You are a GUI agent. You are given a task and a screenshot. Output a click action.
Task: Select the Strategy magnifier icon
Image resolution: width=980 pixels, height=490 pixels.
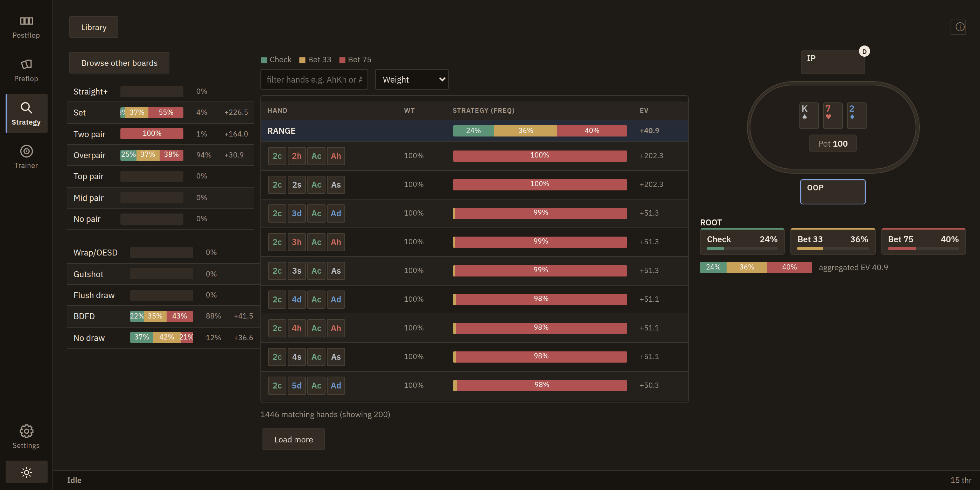pos(26,108)
